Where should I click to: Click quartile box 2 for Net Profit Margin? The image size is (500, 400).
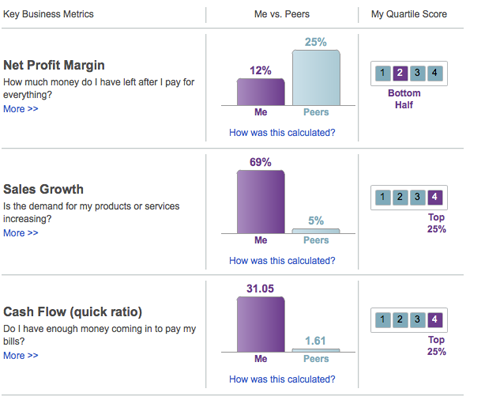point(400,73)
